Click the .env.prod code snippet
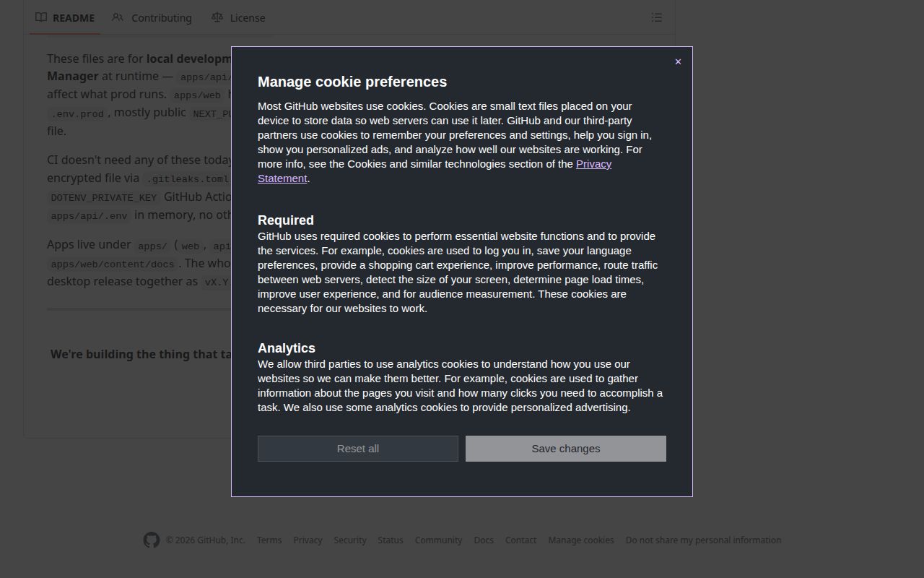924x578 pixels. point(78,113)
